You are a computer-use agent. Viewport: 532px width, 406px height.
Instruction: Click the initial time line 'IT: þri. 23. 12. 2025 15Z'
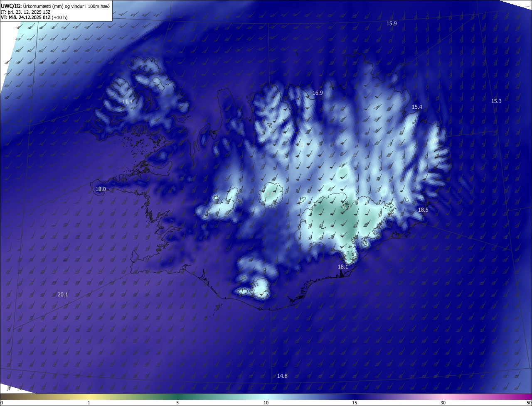(x=27, y=12)
